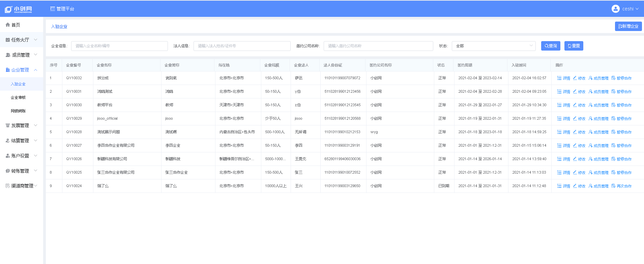
Task: Click the 重置 reset button
Action: (x=574, y=46)
